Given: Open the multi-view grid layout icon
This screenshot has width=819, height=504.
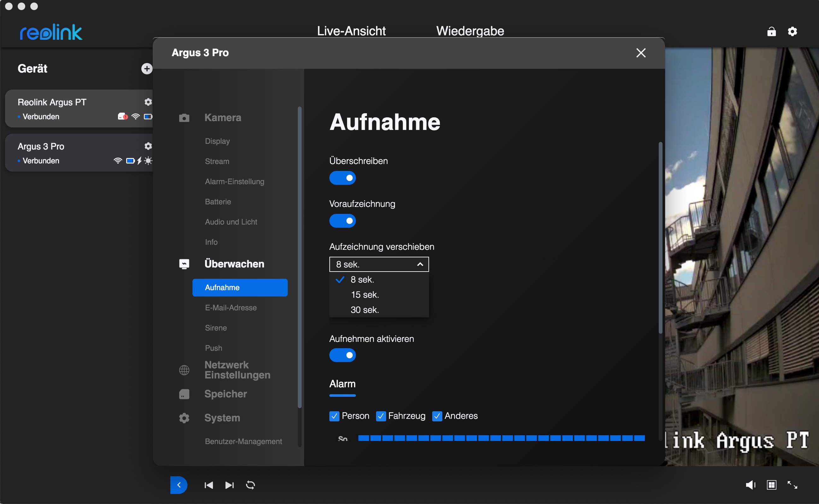Looking at the screenshot, I should tap(772, 485).
